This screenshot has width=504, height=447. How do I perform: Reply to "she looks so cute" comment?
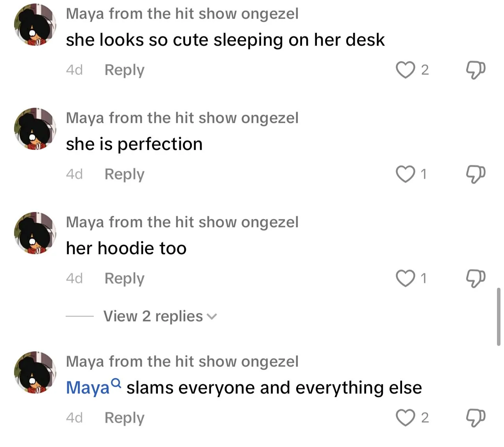pyautogui.click(x=124, y=70)
